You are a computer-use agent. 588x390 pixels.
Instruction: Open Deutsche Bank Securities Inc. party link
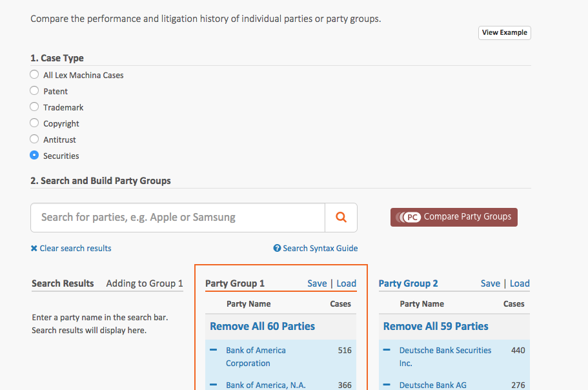445,356
